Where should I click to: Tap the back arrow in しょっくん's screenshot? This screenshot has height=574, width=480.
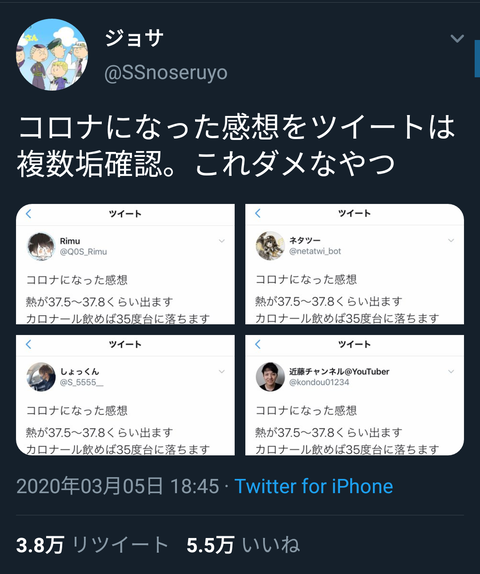pyautogui.click(x=29, y=344)
